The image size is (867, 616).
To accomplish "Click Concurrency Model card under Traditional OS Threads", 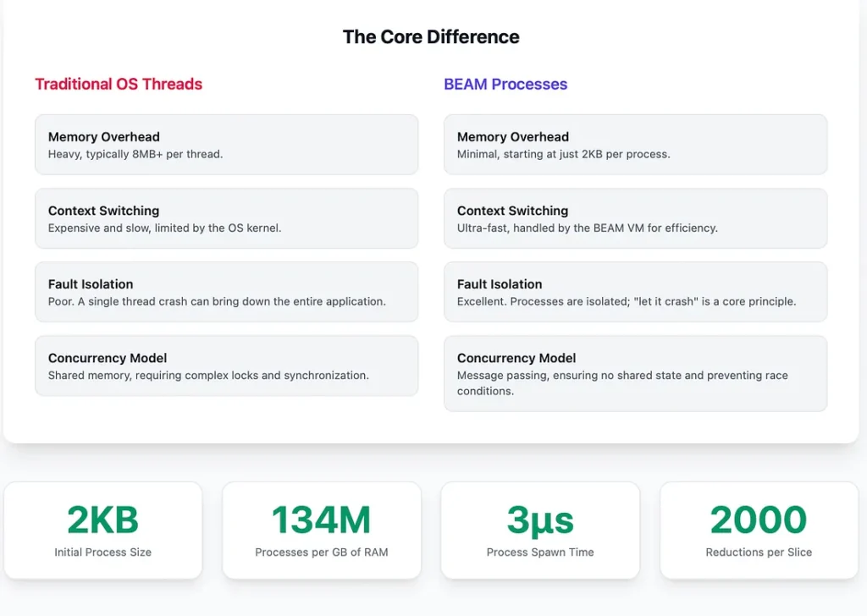I will click(226, 366).
